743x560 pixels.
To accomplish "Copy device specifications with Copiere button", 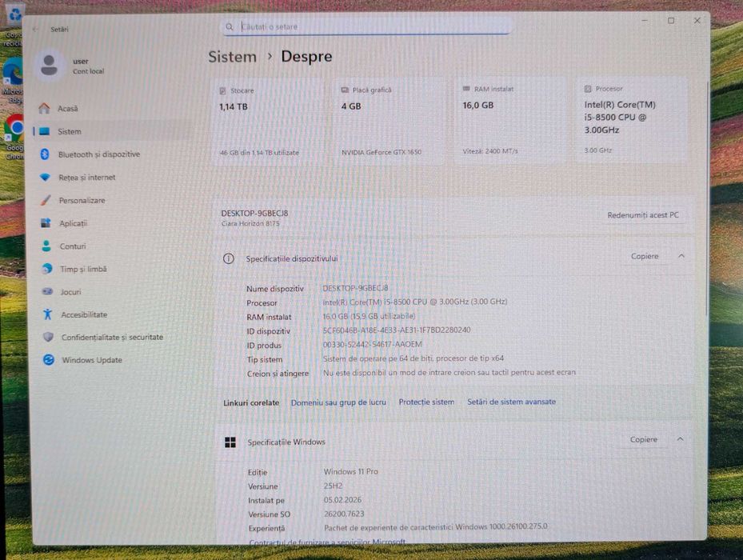I will (x=645, y=256).
